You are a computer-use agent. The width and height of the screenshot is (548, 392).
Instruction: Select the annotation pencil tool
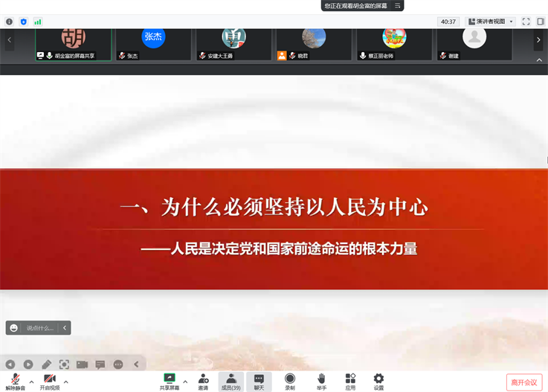46,364
